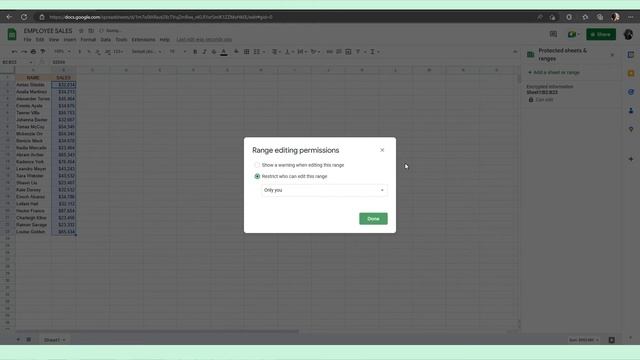
Task: Open the text color picker
Action: [x=224, y=52]
